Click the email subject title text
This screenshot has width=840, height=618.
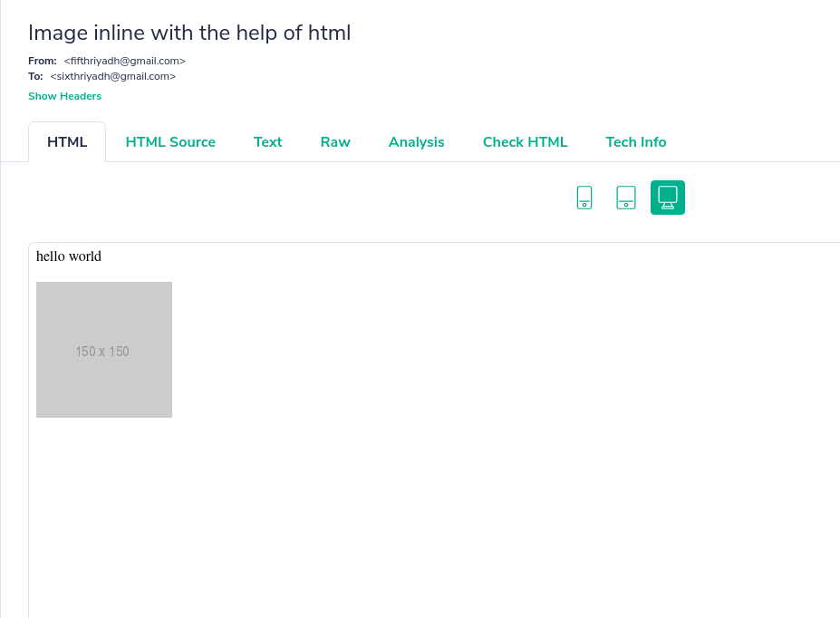(x=188, y=33)
